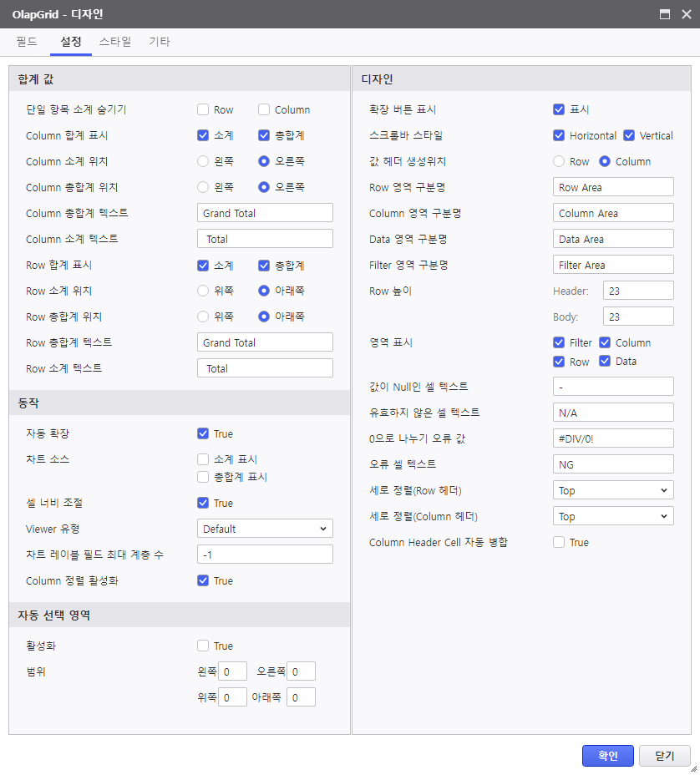Expand 세로 정렬(Column 헤더) dropdown
The image size is (700, 775).
tap(613, 516)
